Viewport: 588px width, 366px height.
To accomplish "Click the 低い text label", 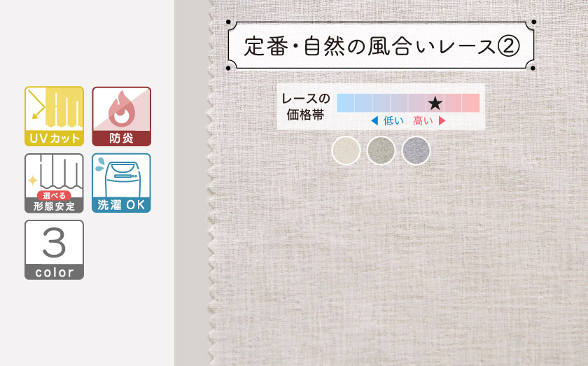I will coord(393,121).
